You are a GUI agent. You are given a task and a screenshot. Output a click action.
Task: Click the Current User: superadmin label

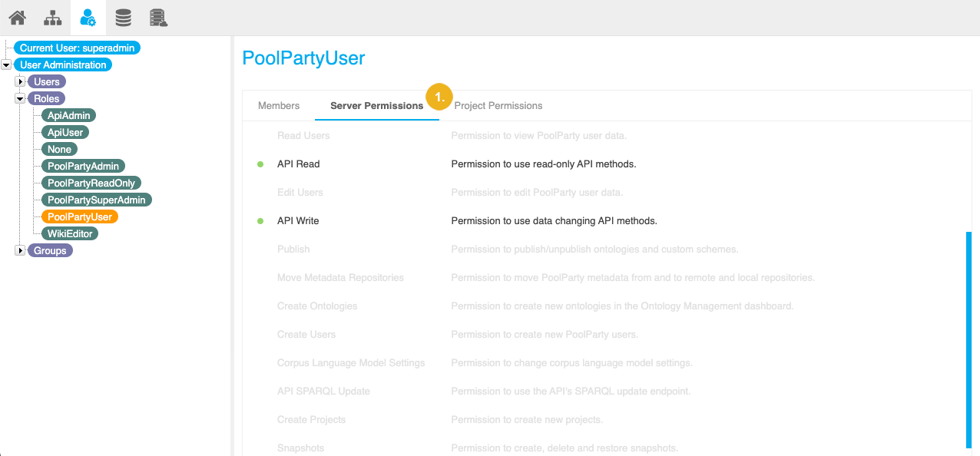[x=76, y=48]
